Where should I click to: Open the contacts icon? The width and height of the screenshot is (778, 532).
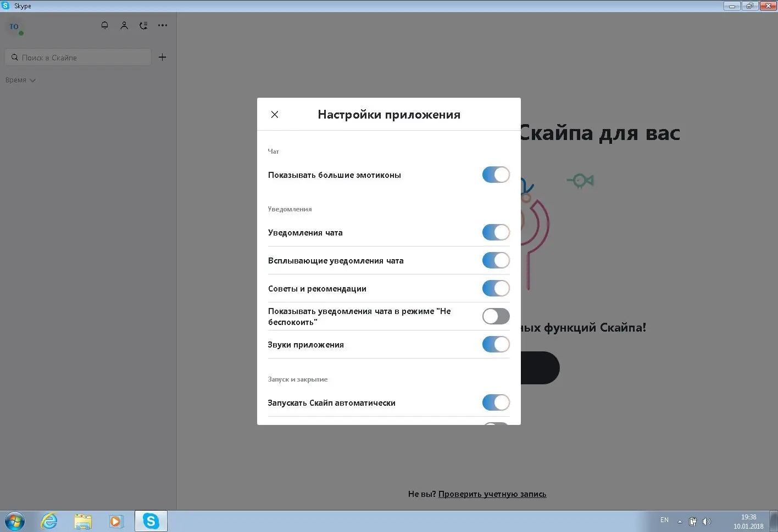point(124,25)
